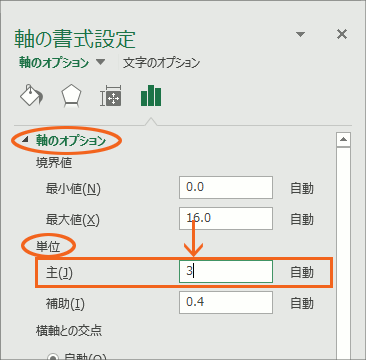Click the 最小値(N) input field
This screenshot has height=360, width=366.
coord(226,187)
